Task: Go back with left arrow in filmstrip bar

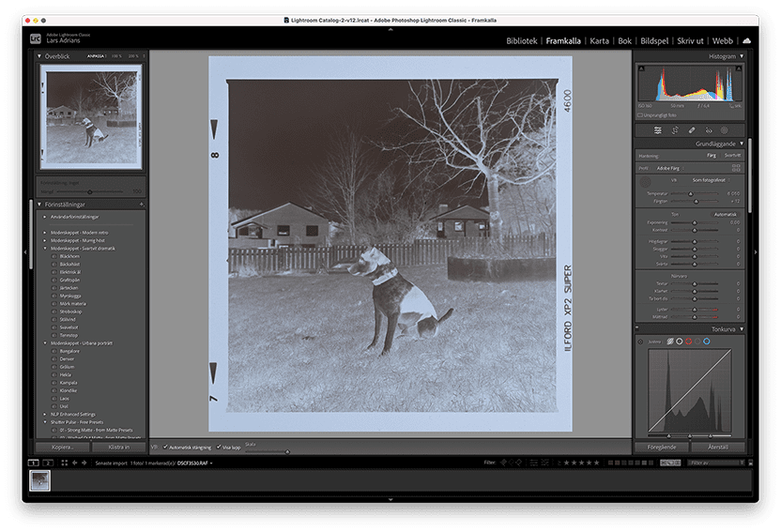Action: click(x=75, y=463)
